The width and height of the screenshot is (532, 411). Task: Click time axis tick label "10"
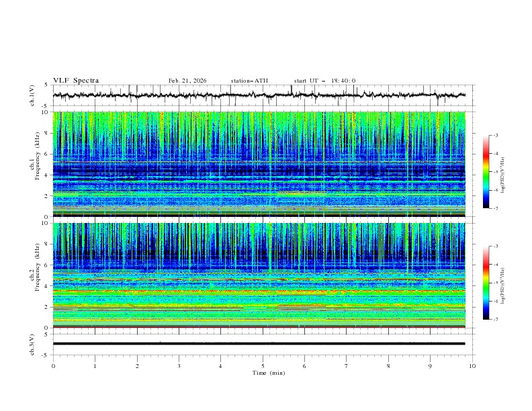click(x=472, y=366)
